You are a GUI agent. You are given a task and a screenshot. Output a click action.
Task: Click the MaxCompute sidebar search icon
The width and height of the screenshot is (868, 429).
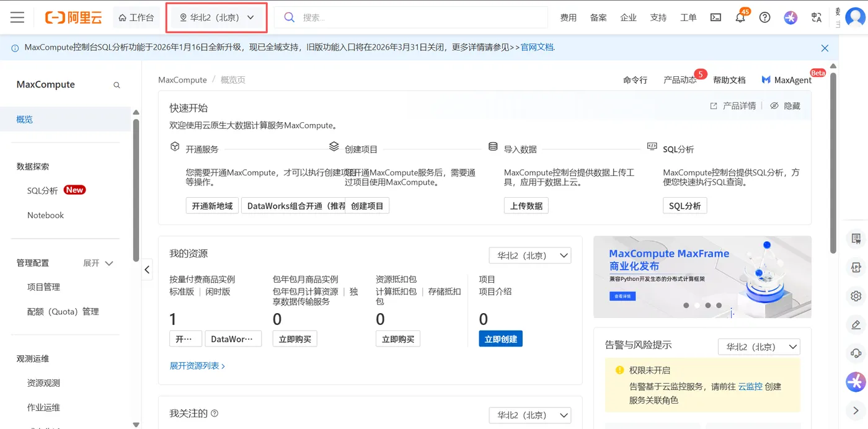pyautogui.click(x=117, y=85)
